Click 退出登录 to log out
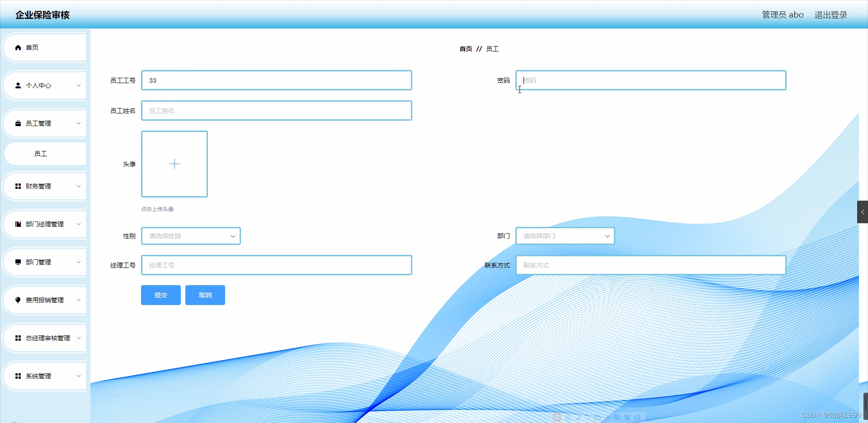The width and height of the screenshot is (868, 423). click(831, 14)
